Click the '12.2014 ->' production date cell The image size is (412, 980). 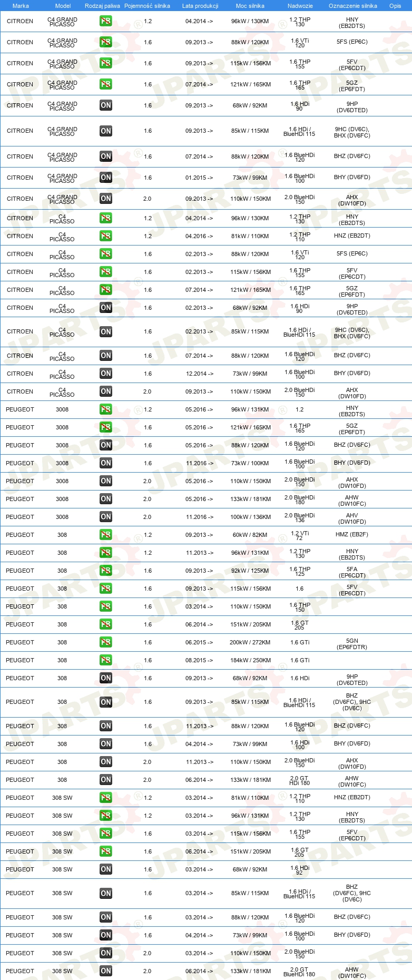(x=199, y=374)
